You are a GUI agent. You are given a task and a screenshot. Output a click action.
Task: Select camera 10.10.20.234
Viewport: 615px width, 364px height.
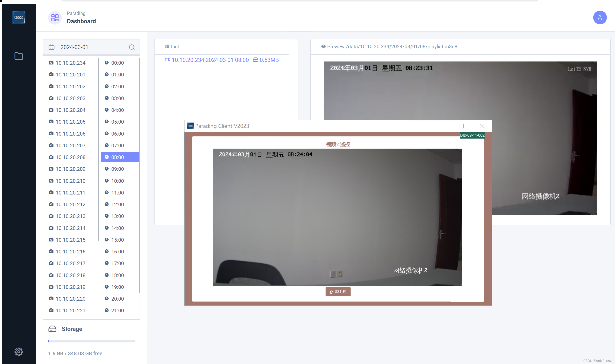70,63
